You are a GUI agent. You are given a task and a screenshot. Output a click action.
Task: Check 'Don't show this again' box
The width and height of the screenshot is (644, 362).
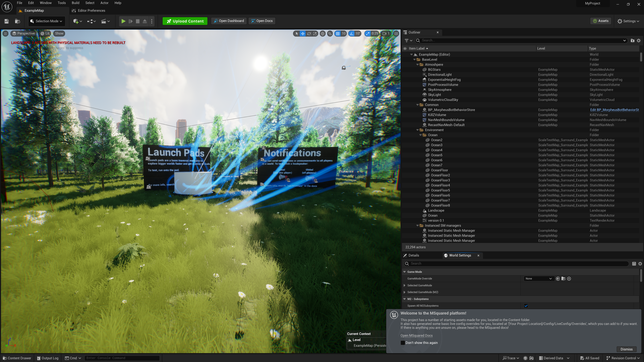[403, 343]
